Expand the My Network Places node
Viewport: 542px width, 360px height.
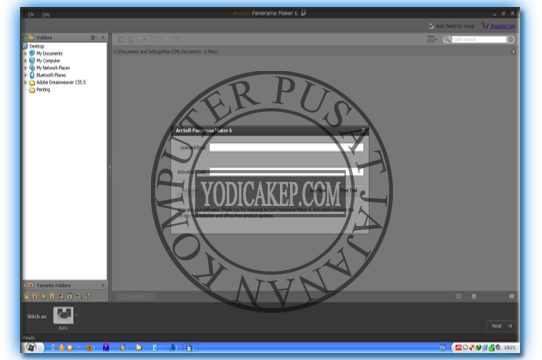click(25, 68)
